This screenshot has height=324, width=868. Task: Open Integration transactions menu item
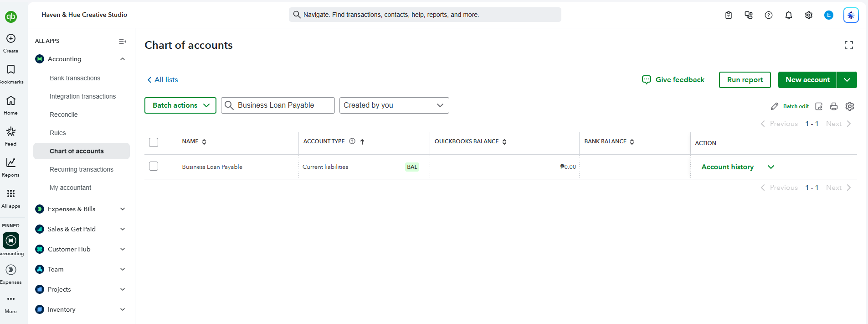click(x=82, y=96)
